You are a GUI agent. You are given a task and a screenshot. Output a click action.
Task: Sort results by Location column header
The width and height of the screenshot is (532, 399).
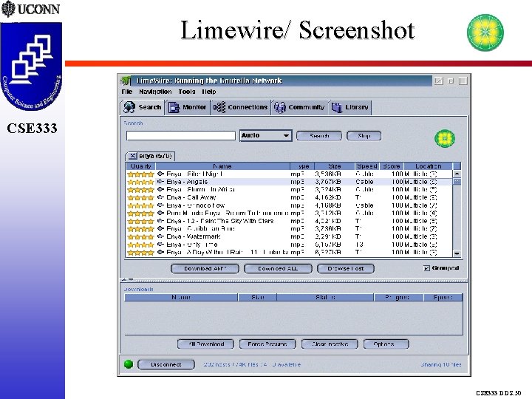coord(428,166)
